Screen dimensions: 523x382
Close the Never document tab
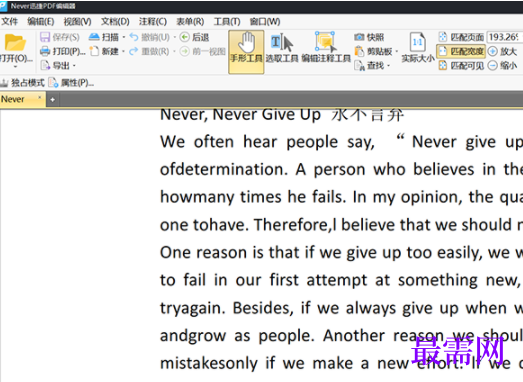coord(40,97)
